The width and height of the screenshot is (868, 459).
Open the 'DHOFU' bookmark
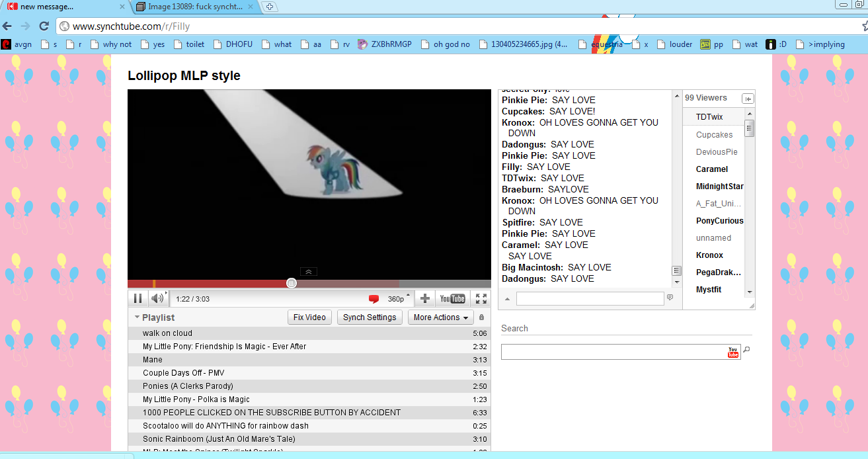(x=233, y=44)
